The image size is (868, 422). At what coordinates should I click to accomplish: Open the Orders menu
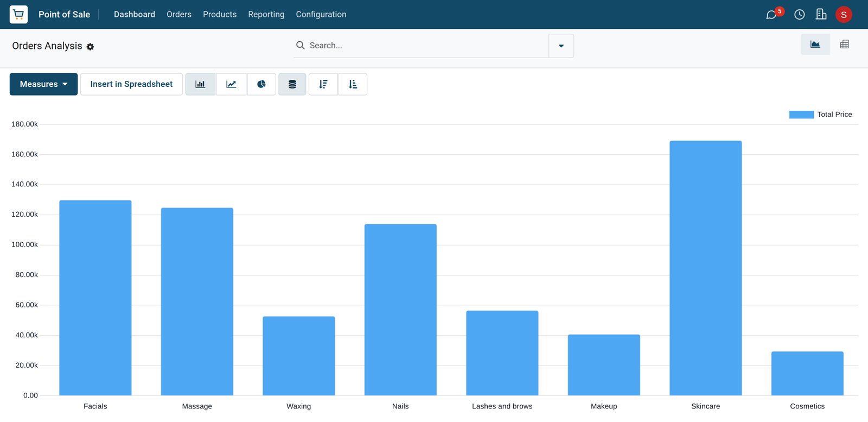(179, 14)
